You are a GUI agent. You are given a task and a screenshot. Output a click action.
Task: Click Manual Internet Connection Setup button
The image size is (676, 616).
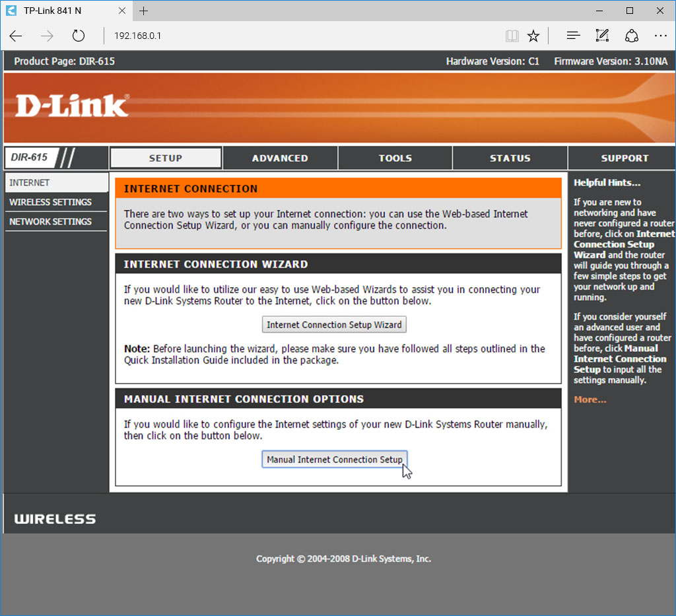point(334,460)
